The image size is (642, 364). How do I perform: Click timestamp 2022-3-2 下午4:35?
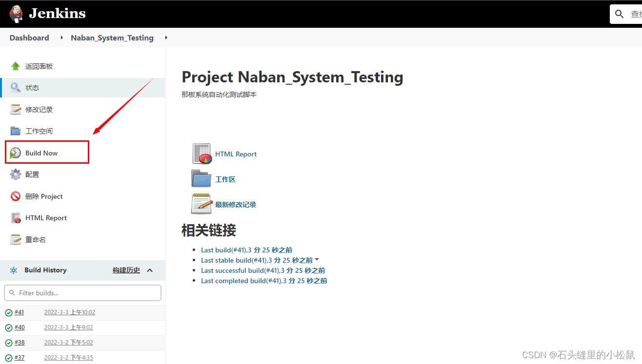(x=68, y=358)
